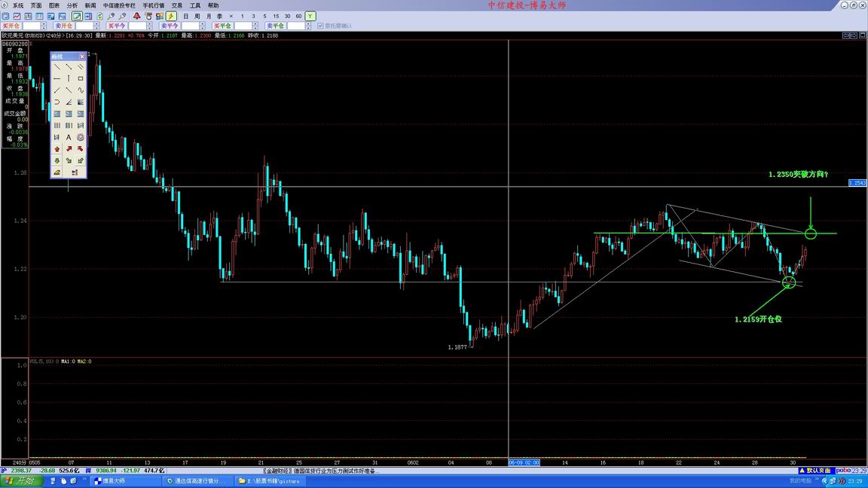Pick the arc drawing tool
The width and height of the screenshot is (868, 488).
(x=57, y=102)
